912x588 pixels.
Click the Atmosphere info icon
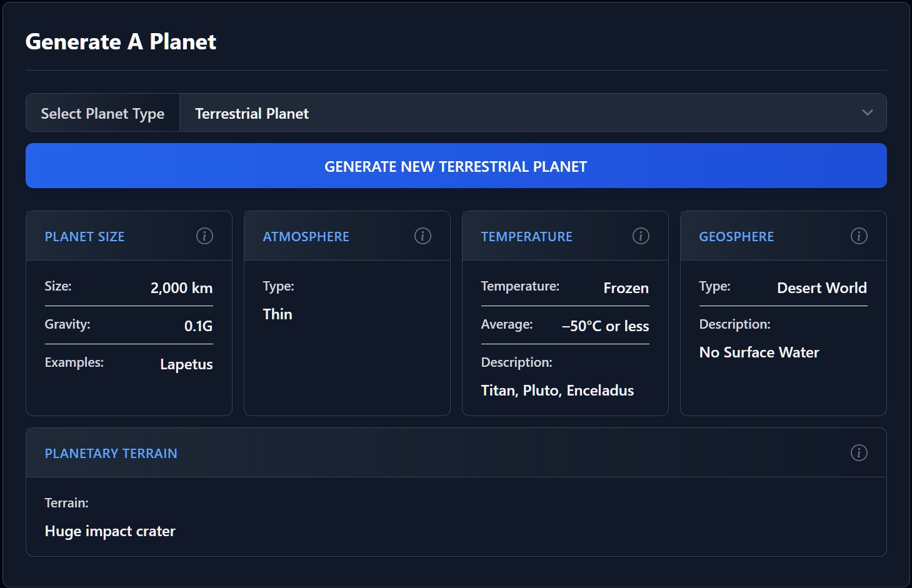[x=423, y=236]
